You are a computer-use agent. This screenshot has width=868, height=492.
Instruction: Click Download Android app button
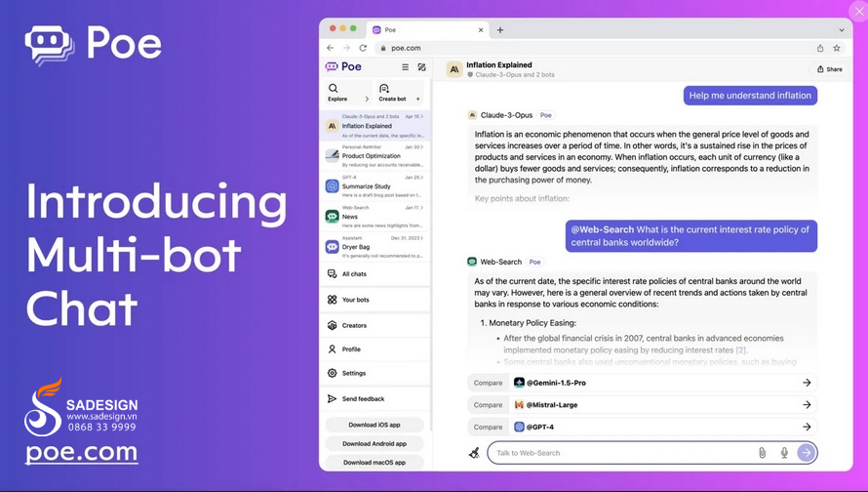[x=375, y=444]
